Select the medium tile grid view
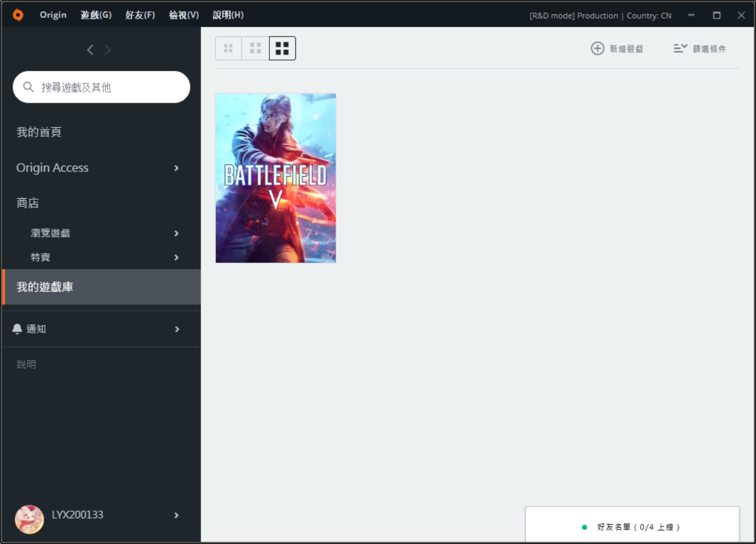756x544 pixels. coord(256,48)
